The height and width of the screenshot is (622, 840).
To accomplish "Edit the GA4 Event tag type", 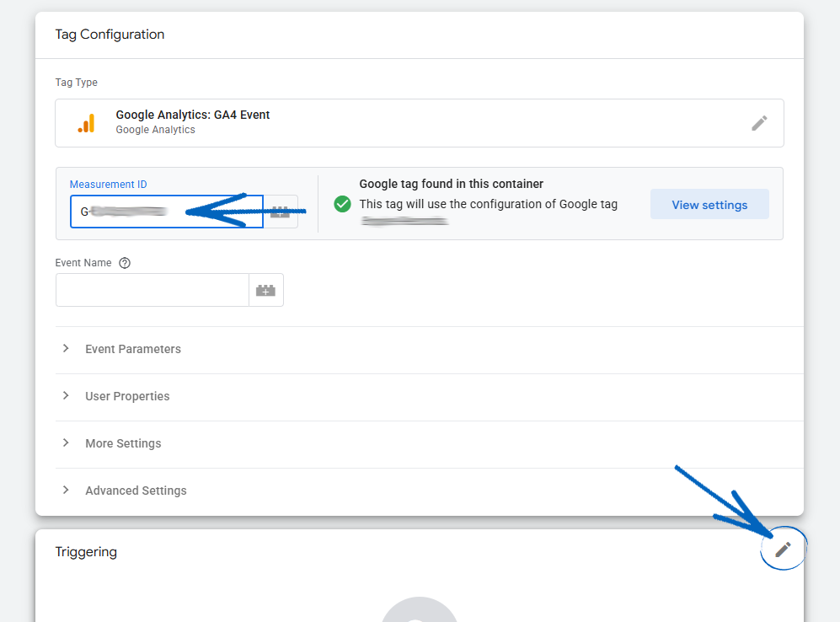I will coord(759,123).
